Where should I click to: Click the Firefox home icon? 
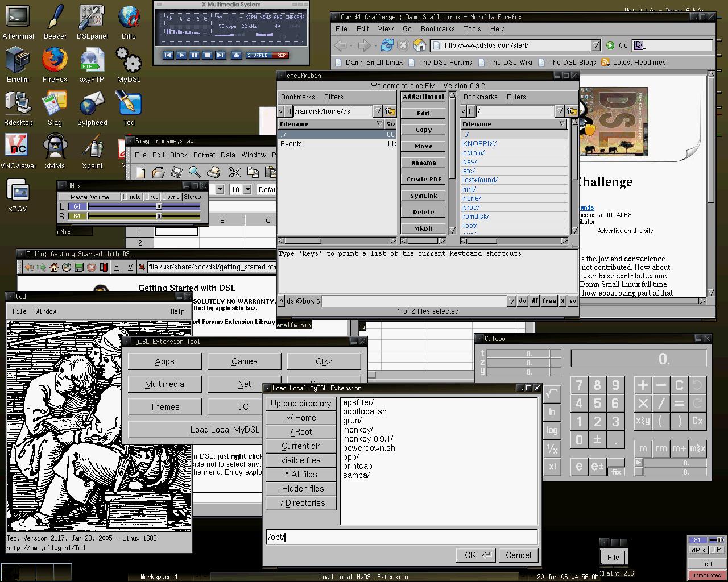coord(419,45)
